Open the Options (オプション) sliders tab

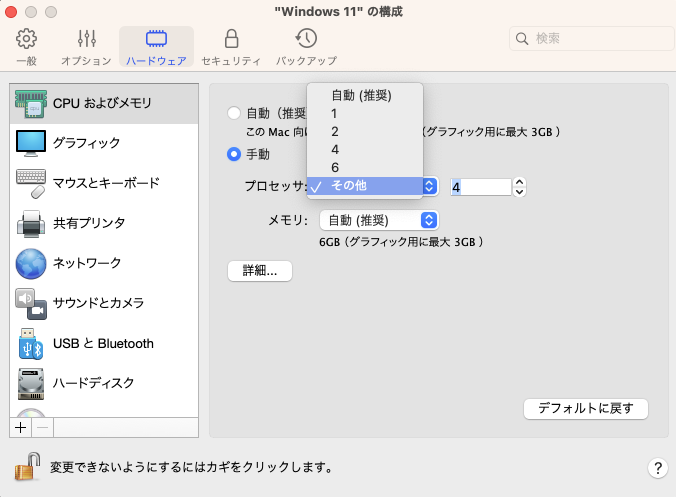(86, 46)
